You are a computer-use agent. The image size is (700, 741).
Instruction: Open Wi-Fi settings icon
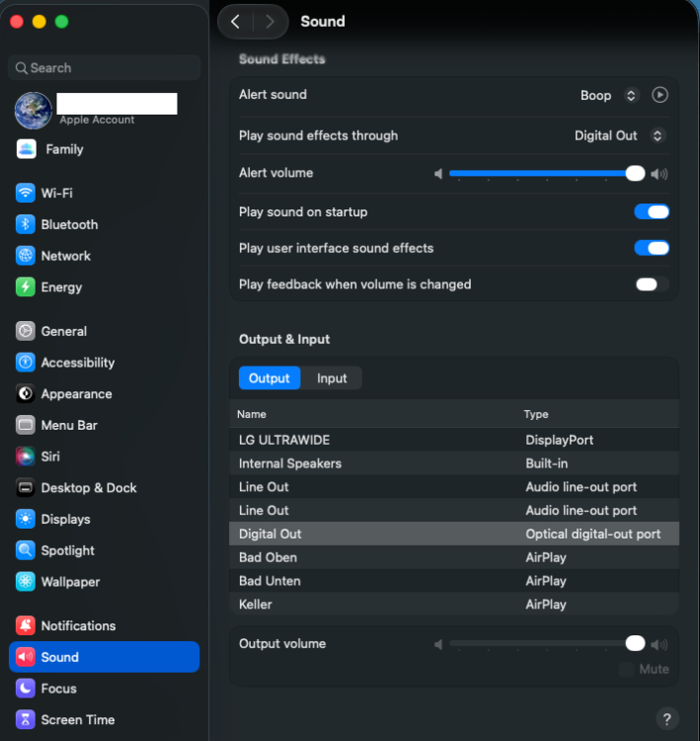tap(26, 193)
